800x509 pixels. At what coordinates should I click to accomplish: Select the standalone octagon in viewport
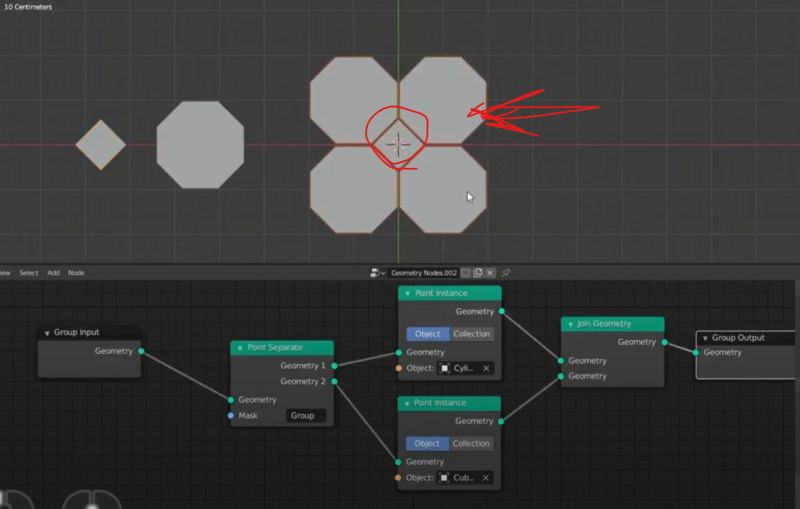coord(200,144)
